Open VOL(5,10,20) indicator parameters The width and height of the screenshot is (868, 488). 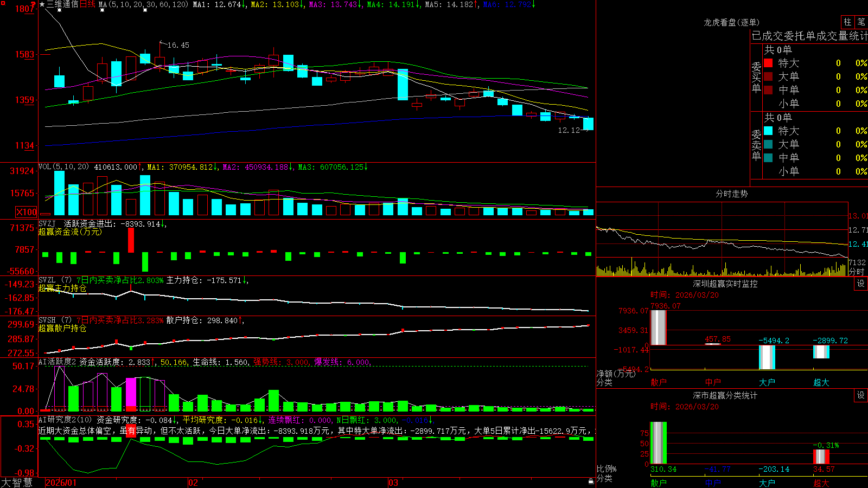coord(63,166)
